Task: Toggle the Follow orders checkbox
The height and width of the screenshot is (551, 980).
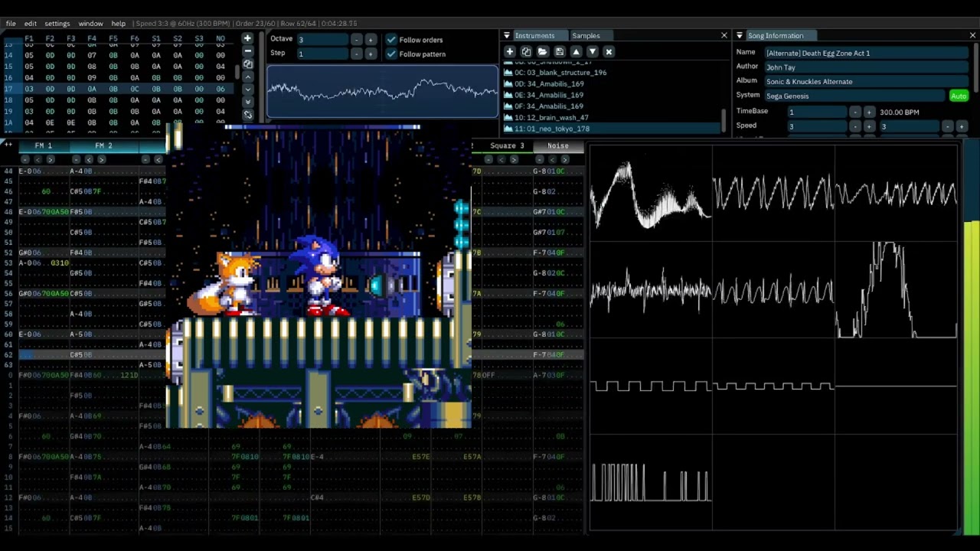Action: pos(391,40)
